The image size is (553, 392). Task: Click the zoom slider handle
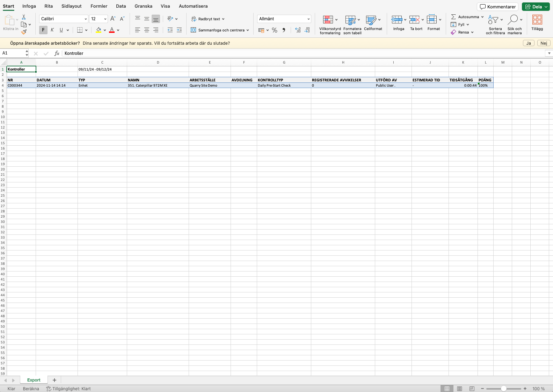coord(503,389)
